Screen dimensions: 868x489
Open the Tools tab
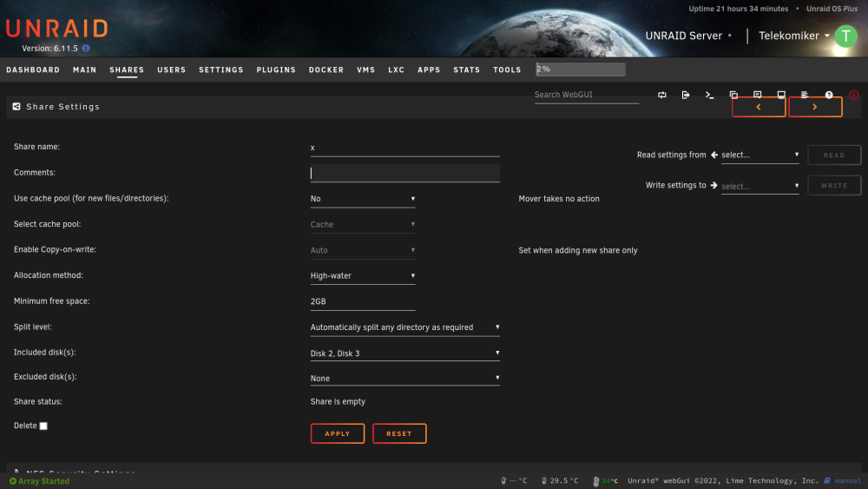coord(507,69)
